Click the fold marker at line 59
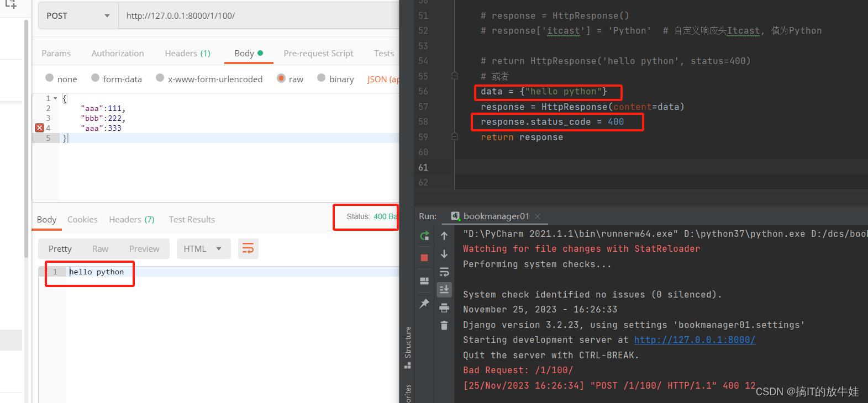 [455, 136]
